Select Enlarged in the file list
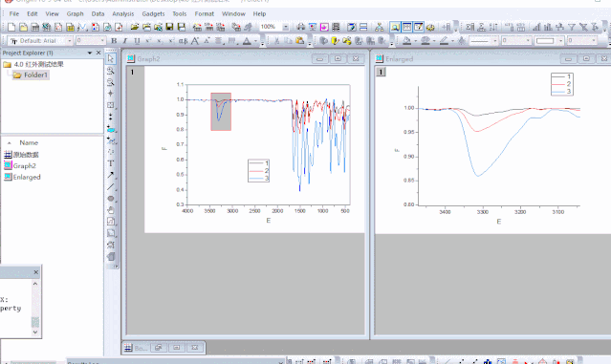The image size is (611, 364). [x=22, y=177]
